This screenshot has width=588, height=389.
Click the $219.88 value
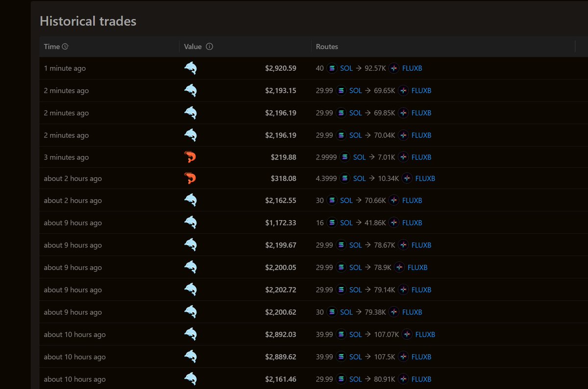pyautogui.click(x=284, y=157)
